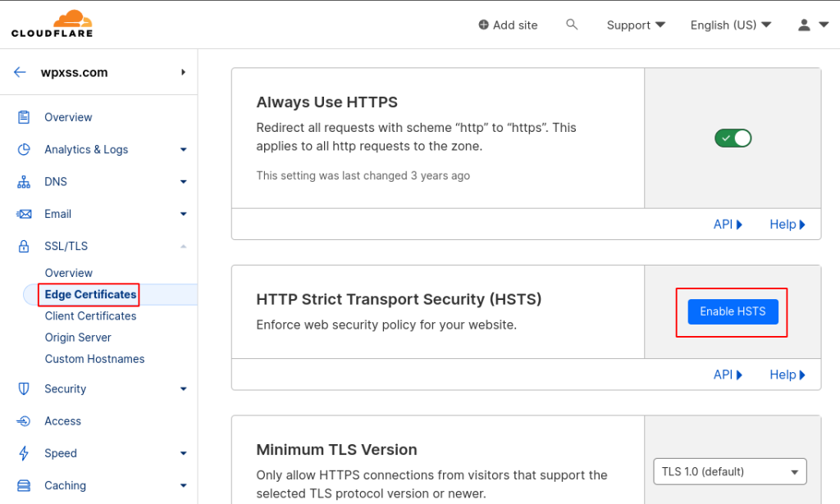The height and width of the screenshot is (504, 840).
Task: Open Minimum TLS Version dropdown
Action: pos(729,471)
